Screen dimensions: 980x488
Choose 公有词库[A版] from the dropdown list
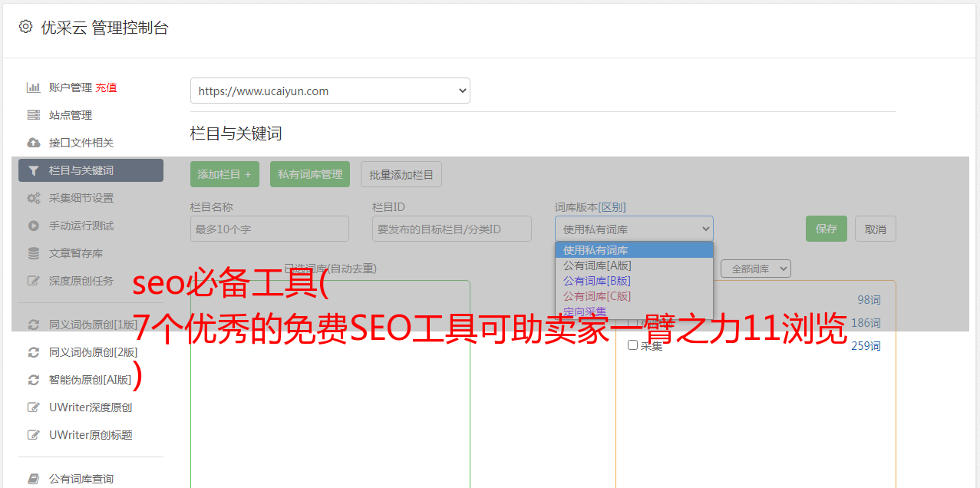[634, 265]
